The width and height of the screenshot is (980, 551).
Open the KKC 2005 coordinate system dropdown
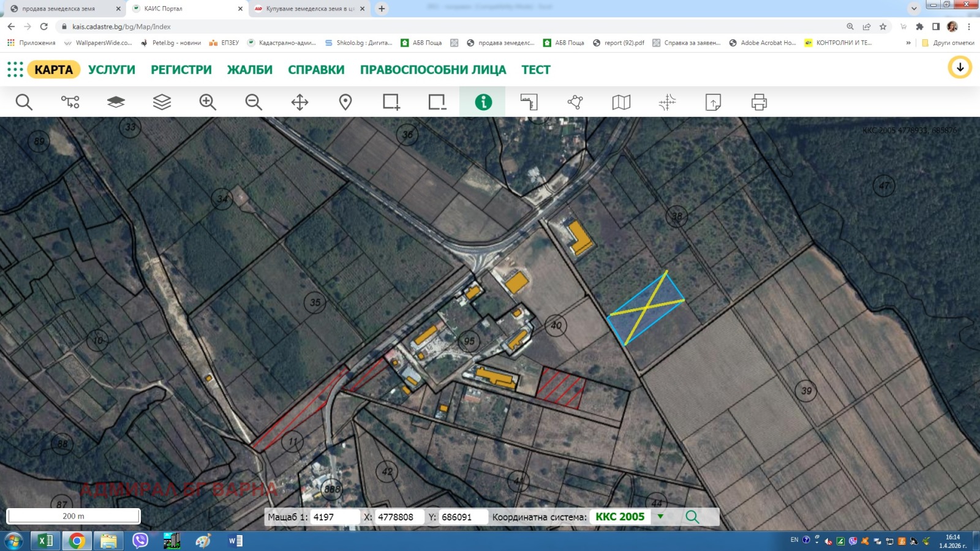pos(660,516)
